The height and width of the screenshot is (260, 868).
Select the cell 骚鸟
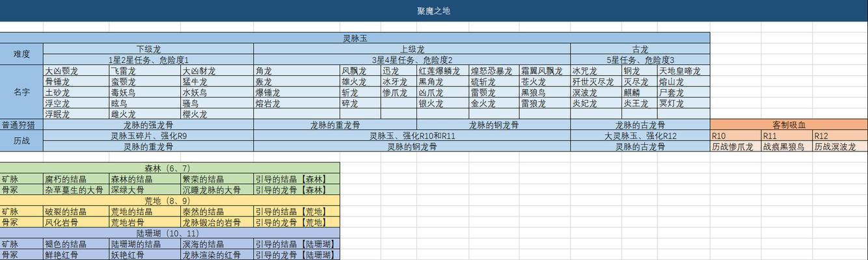(x=217, y=103)
